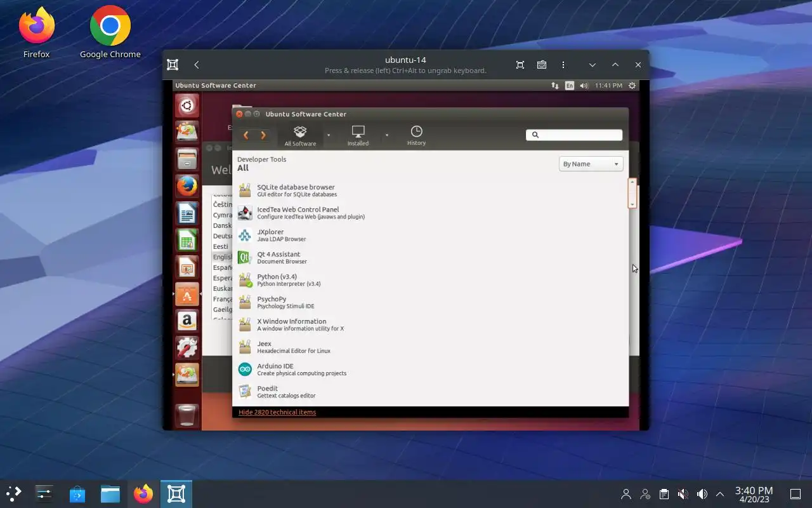Click the software list scrollbar handle
The width and height of the screenshot is (812, 508).
[x=632, y=193]
